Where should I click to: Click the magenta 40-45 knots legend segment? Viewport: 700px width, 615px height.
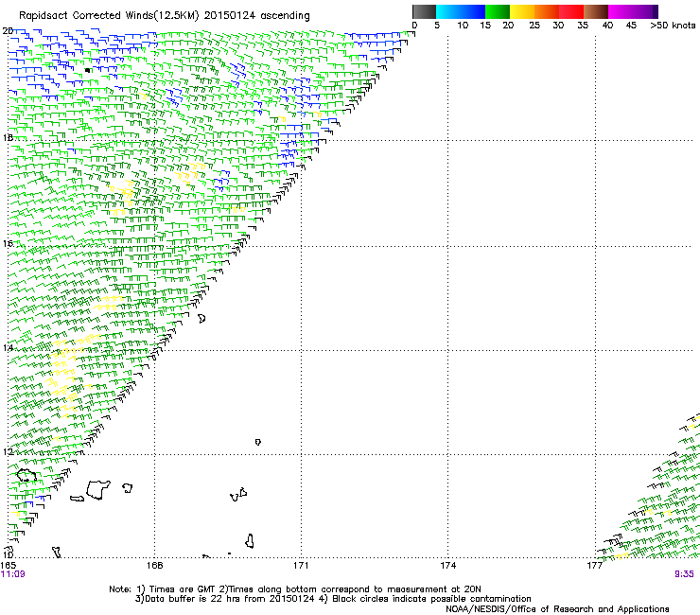click(x=621, y=11)
